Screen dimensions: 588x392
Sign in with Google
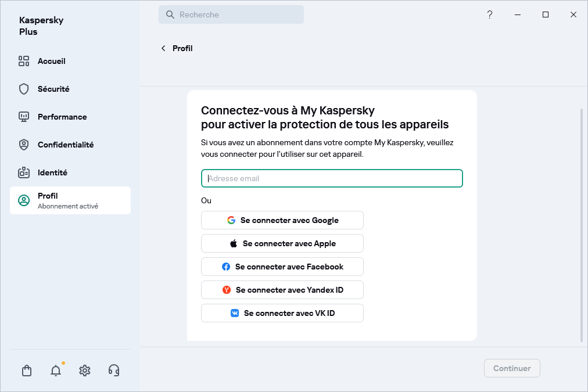coord(282,220)
